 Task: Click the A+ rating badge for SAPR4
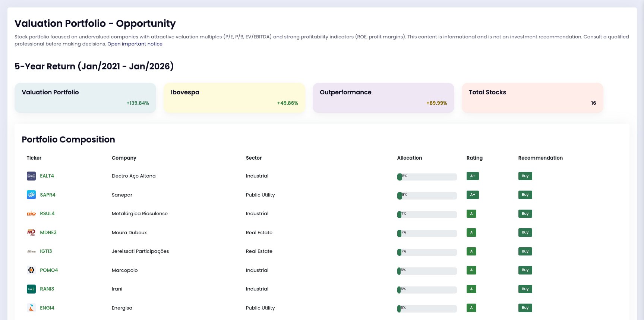(473, 195)
